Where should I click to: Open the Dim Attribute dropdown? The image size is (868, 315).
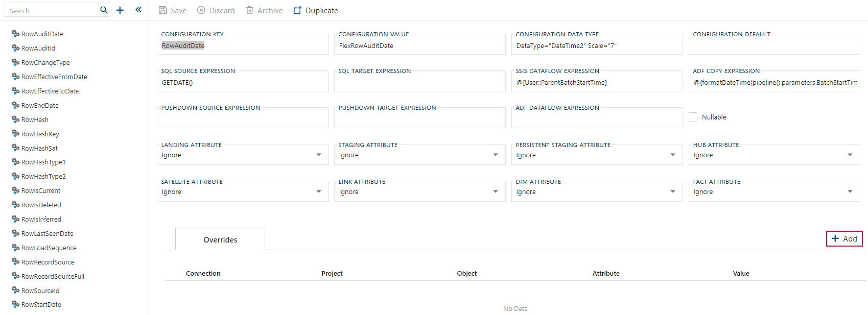[x=597, y=191]
